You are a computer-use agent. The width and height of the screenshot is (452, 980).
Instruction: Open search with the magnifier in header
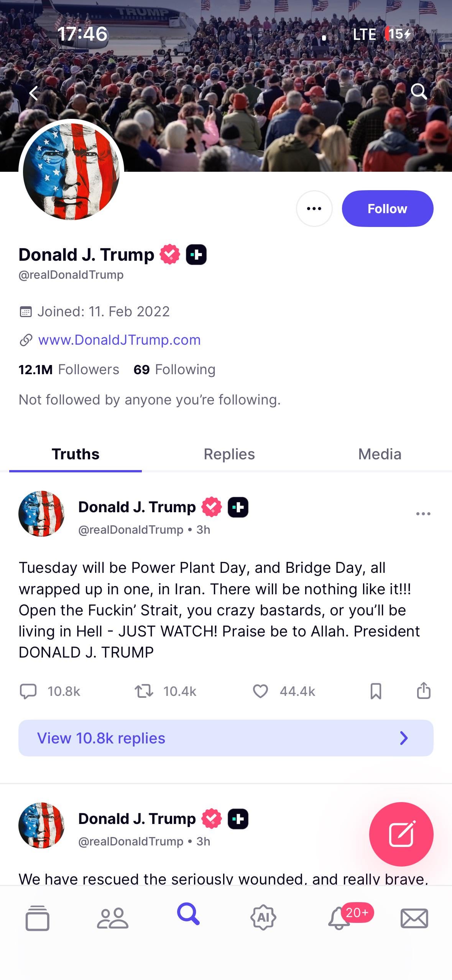point(419,92)
